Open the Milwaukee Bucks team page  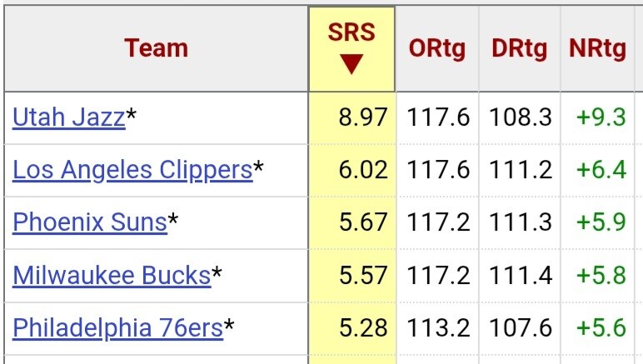112,275
